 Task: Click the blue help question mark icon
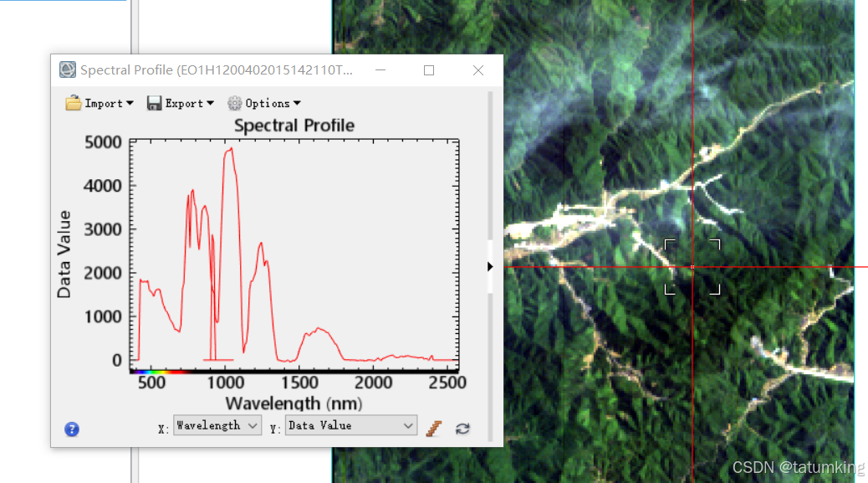click(72, 429)
